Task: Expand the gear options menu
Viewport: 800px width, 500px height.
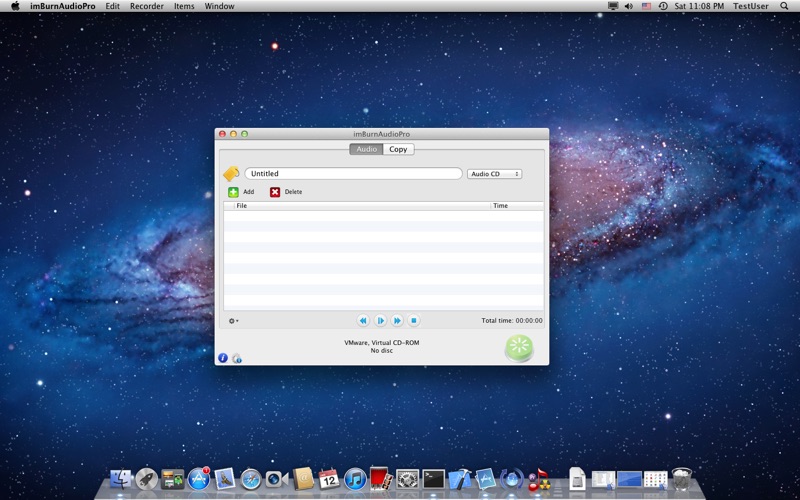Action: pyautogui.click(x=233, y=321)
